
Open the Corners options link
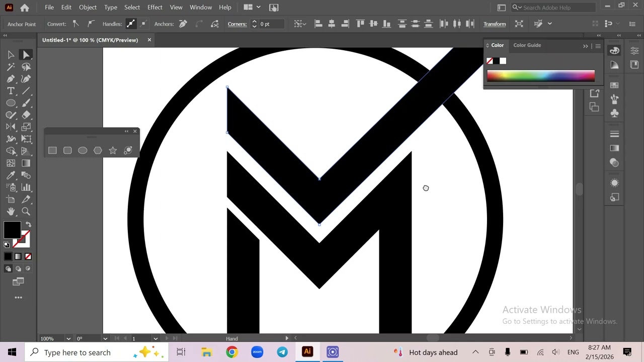coord(237,24)
